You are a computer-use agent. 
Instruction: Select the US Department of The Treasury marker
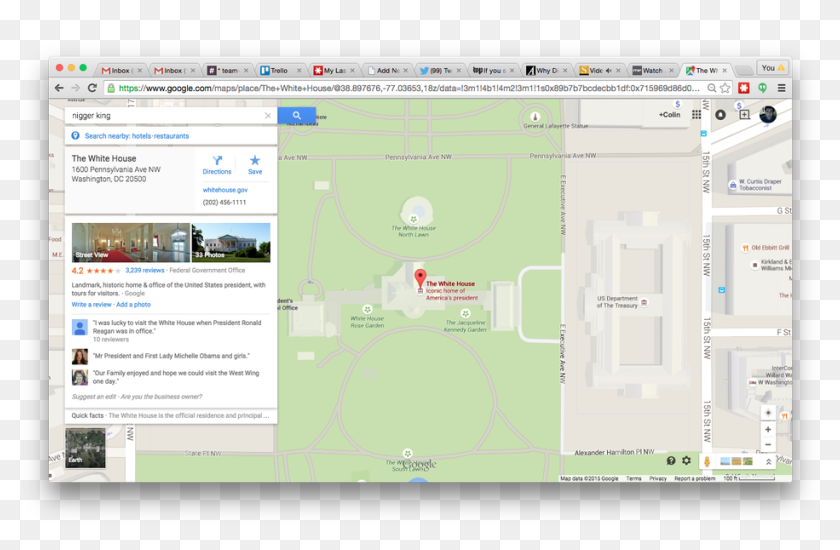coord(644,302)
